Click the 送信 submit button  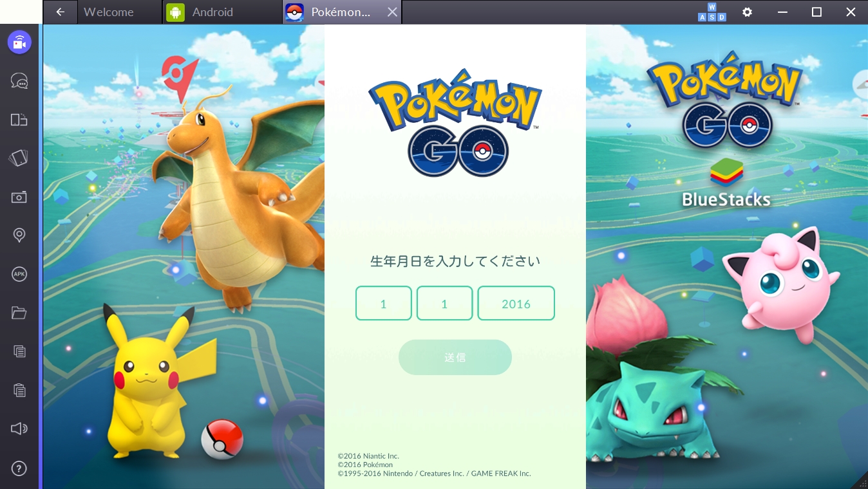click(x=455, y=357)
